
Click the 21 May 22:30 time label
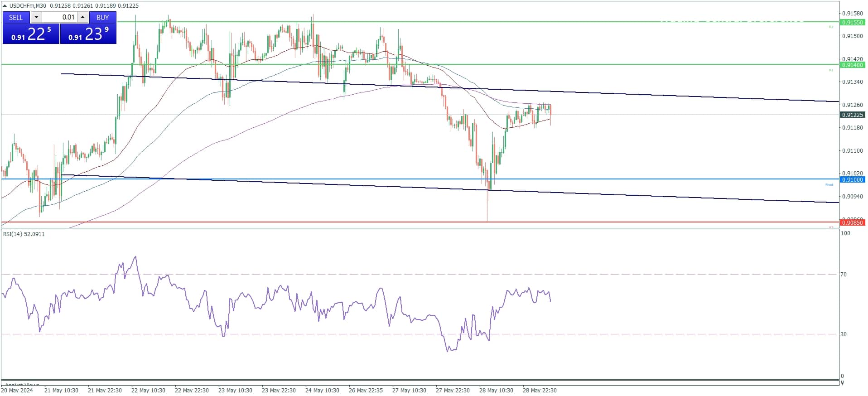click(105, 391)
